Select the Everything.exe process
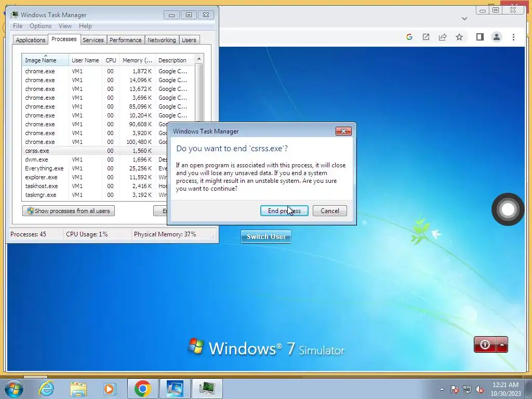The width and height of the screenshot is (532, 399). [95, 168]
